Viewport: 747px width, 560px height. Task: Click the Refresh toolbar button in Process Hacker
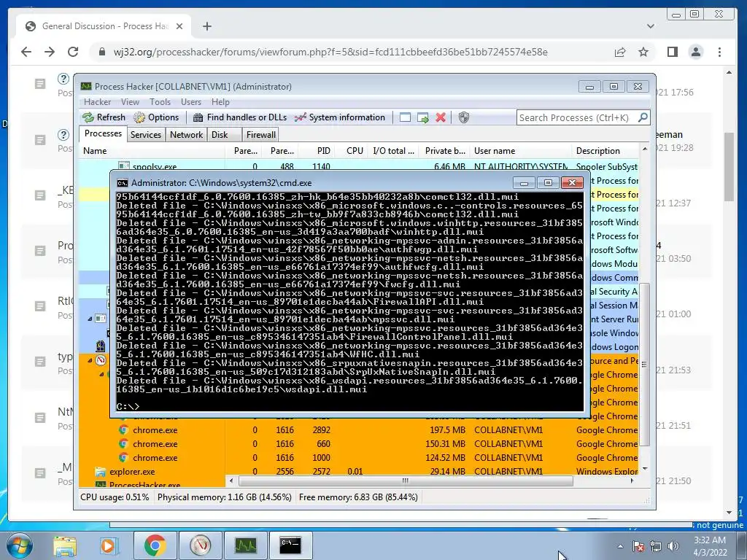click(x=104, y=117)
